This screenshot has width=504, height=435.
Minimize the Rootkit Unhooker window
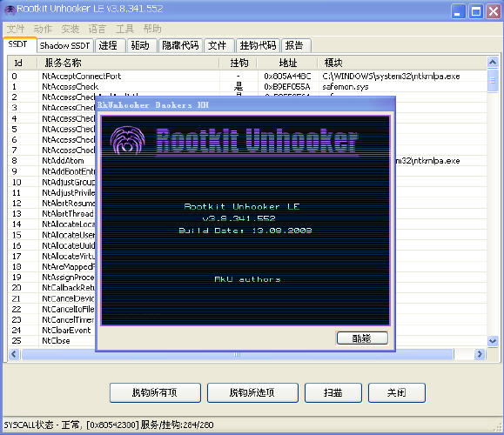tap(459, 12)
